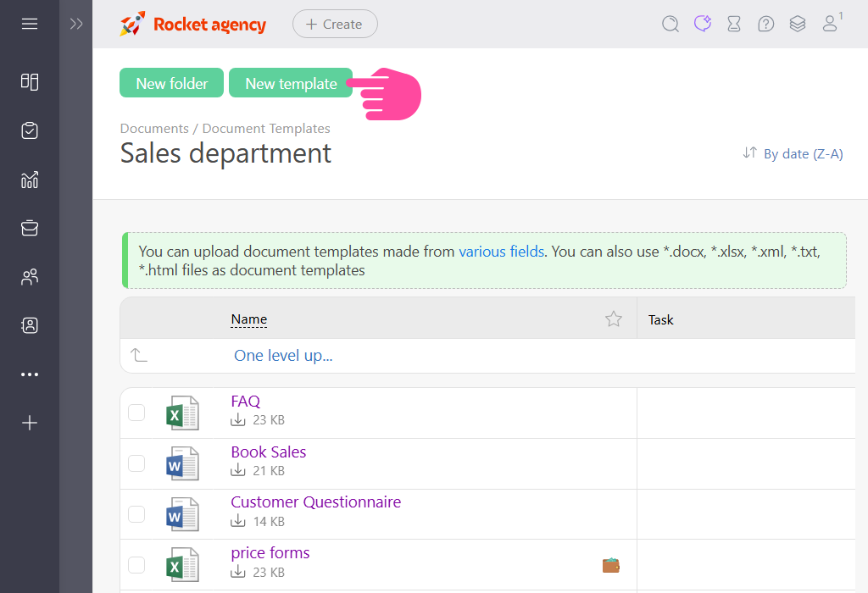The image size is (868, 593).
Task: Open the layers stack icon in header
Action: (x=798, y=24)
